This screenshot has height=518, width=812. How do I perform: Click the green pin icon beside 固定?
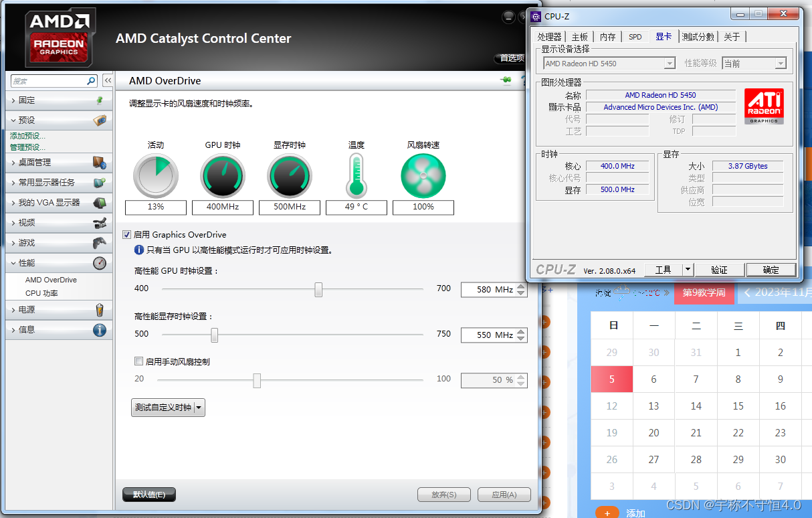[100, 100]
